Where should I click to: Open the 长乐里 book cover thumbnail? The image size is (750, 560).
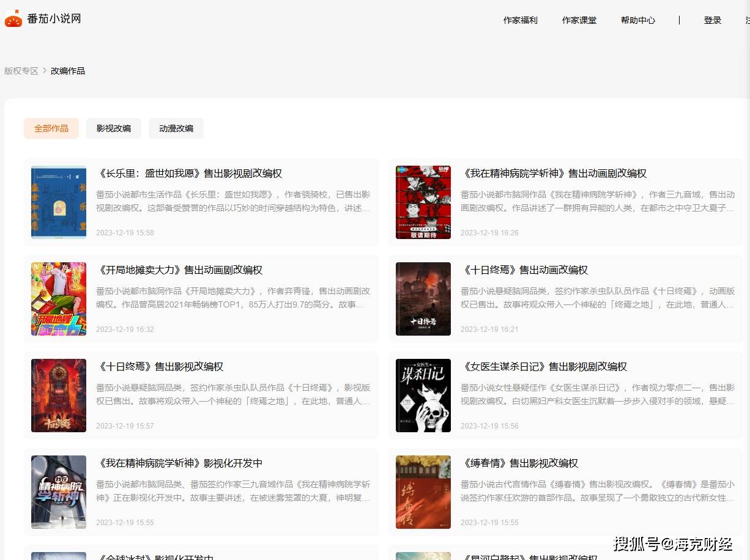coord(59,202)
